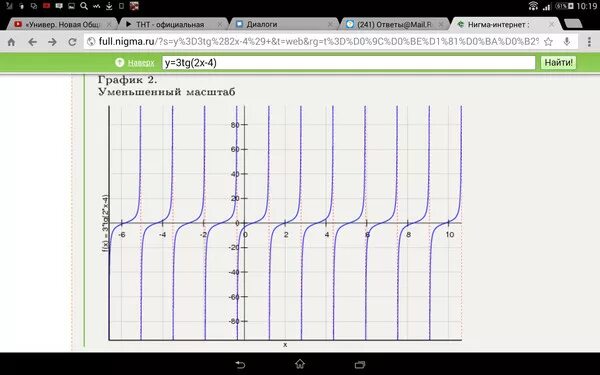The height and width of the screenshot is (375, 600).
Task: Navigate forward in Chrome
Action: click(x=52, y=42)
